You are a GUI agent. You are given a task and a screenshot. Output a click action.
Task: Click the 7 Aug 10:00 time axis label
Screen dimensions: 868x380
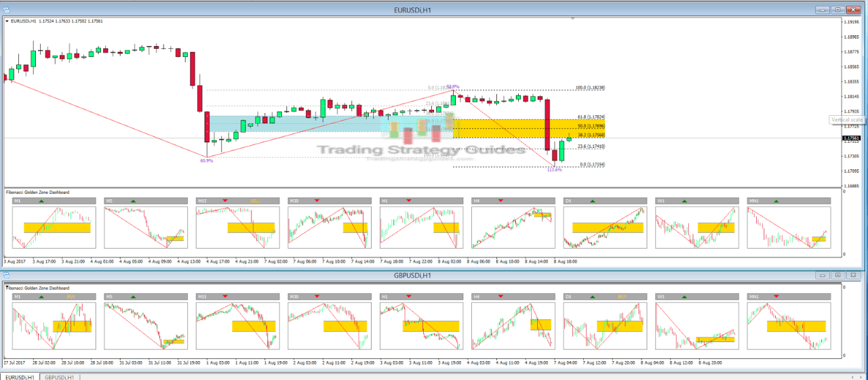point(332,260)
